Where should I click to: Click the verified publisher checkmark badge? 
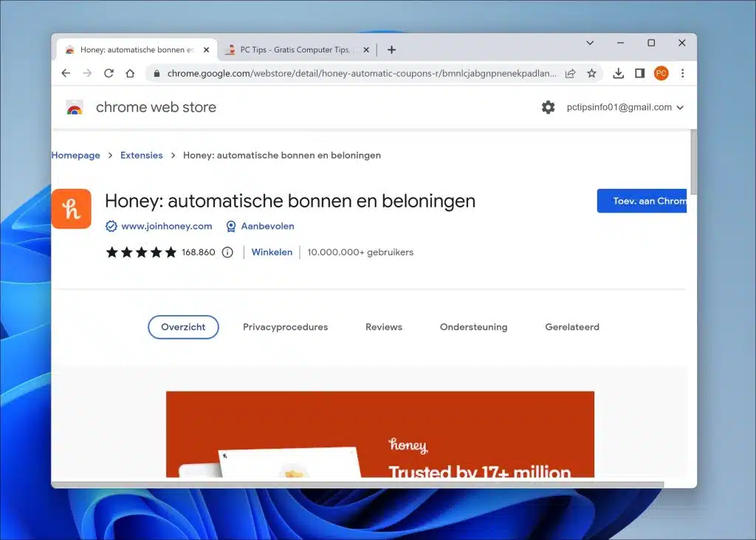point(111,226)
